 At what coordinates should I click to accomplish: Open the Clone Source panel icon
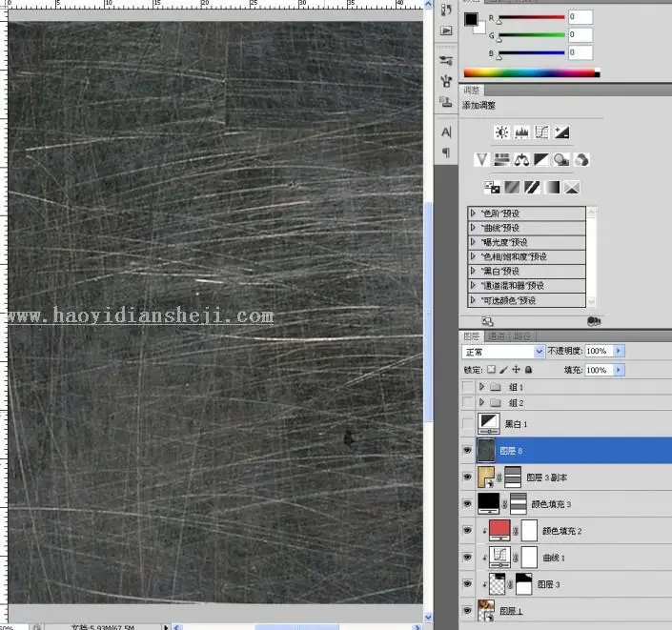[446, 102]
